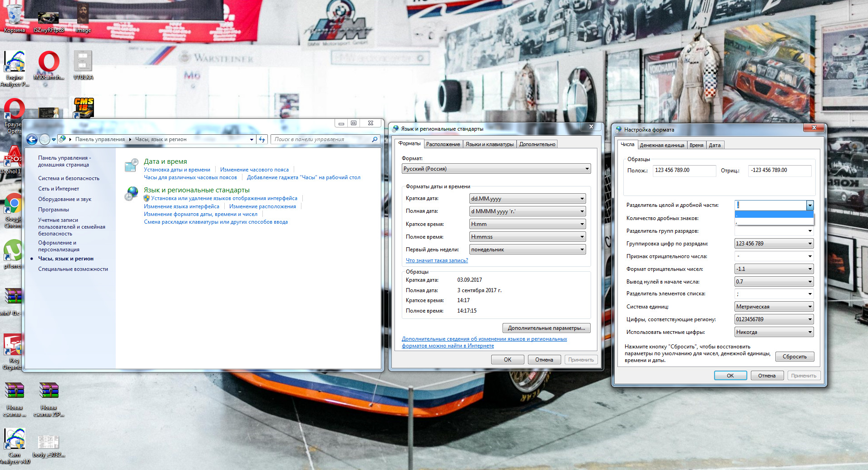Viewport: 868px width, 470px height.
Task: Open 'Изменение часового пояса' link
Action: 254,170
